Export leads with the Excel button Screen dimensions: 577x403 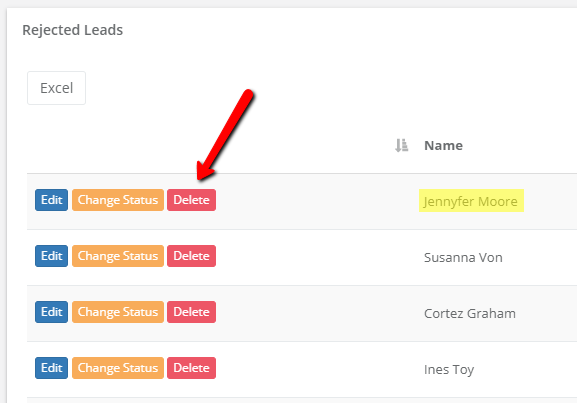pyautogui.click(x=56, y=88)
